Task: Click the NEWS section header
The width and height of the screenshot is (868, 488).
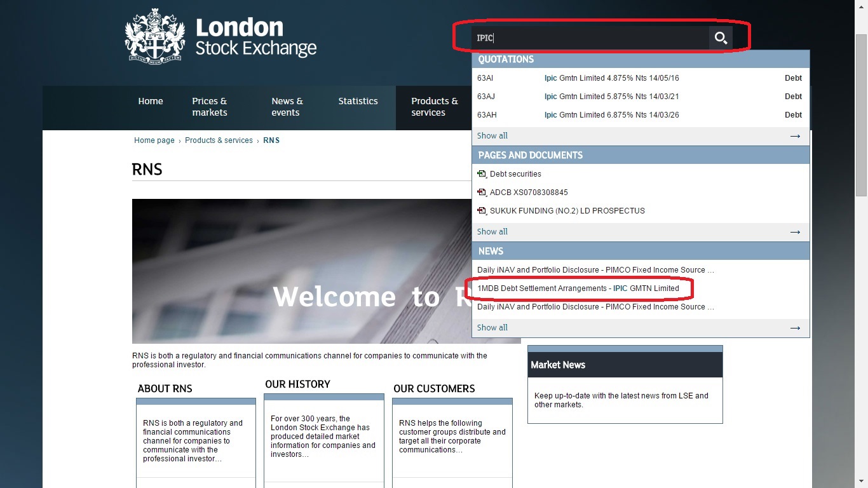Action: pos(641,251)
